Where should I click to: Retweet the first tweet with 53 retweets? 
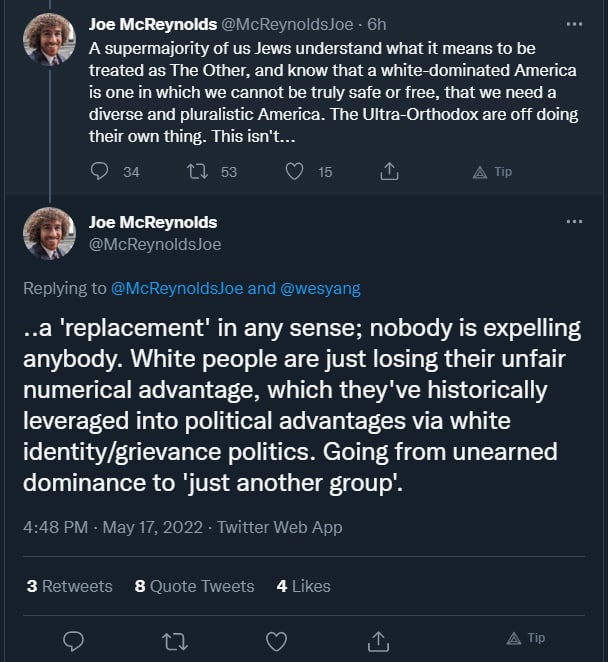pyautogui.click(x=197, y=172)
